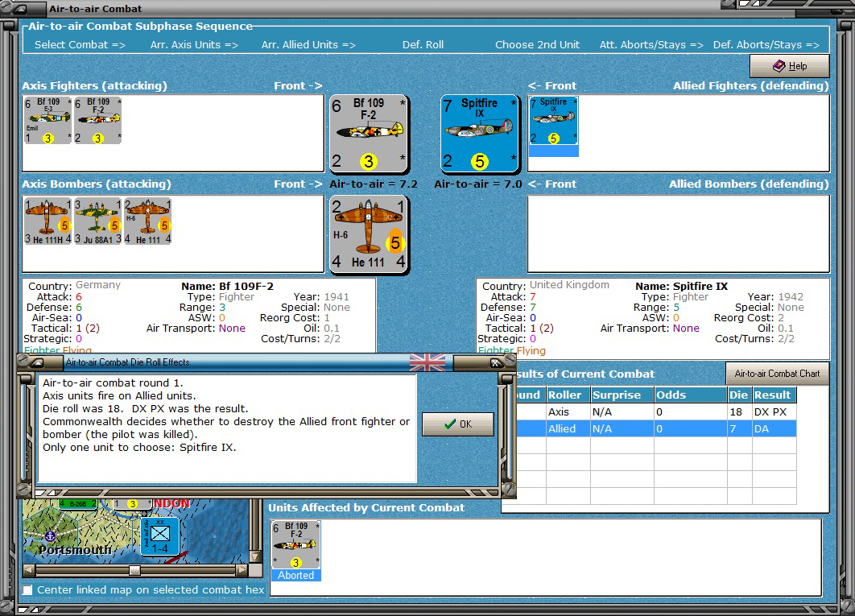Click the Germany country value
The width and height of the screenshot is (855, 616).
click(98, 285)
